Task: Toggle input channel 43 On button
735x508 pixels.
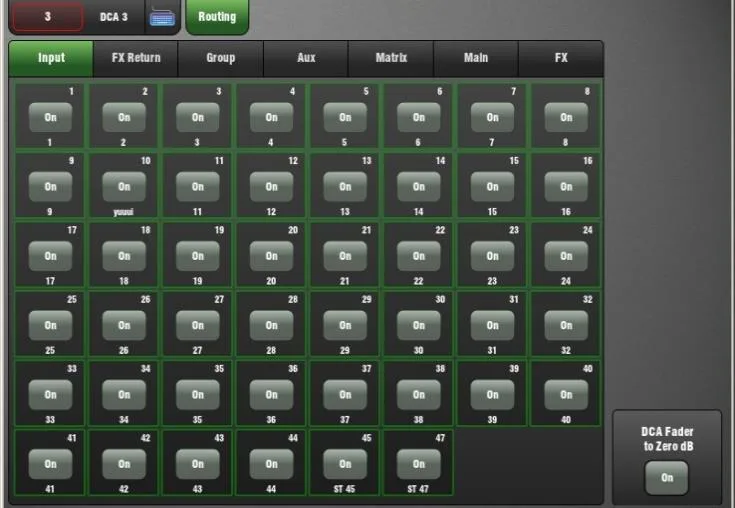Action: [x=197, y=464]
